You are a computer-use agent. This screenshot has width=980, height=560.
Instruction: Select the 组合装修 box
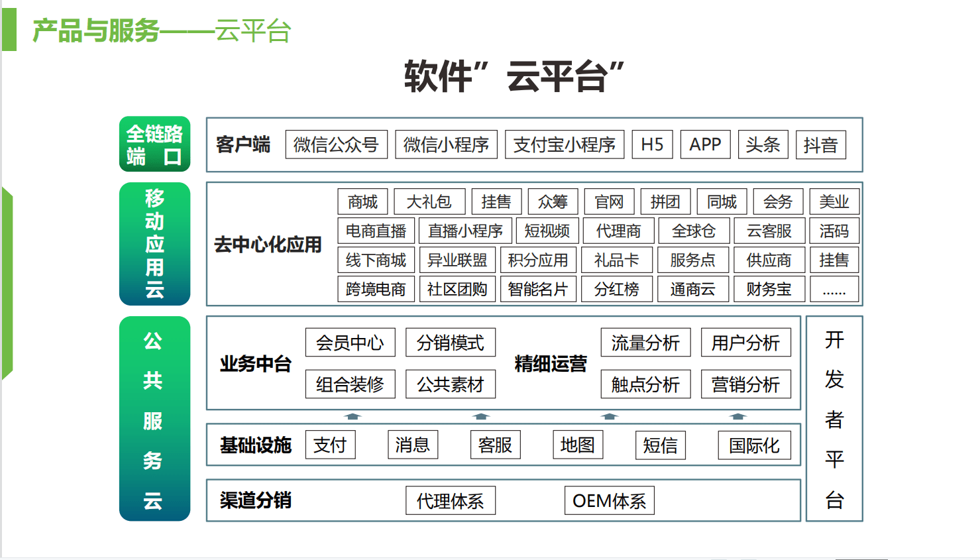(x=351, y=384)
